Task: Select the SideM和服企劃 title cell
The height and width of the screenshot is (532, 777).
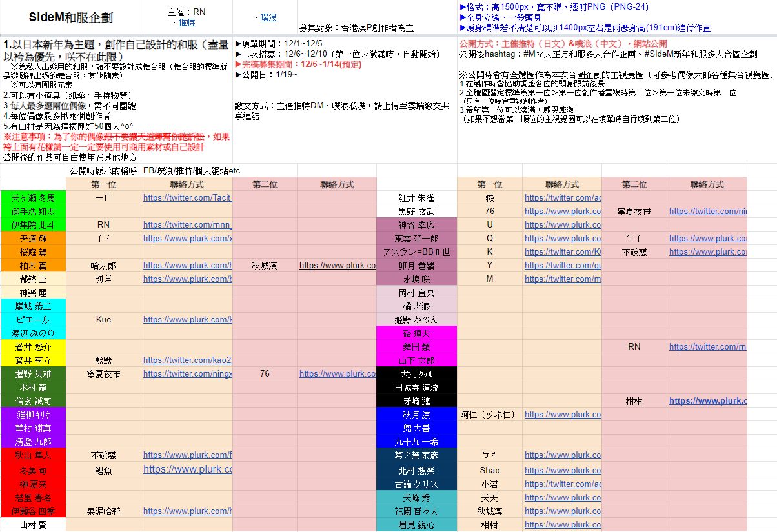Action: (71, 17)
